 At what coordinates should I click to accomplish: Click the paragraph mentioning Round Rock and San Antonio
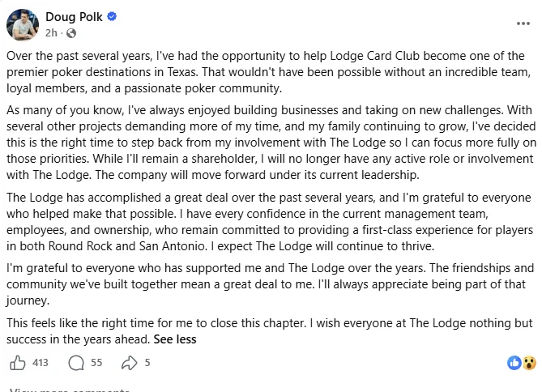[270, 222]
